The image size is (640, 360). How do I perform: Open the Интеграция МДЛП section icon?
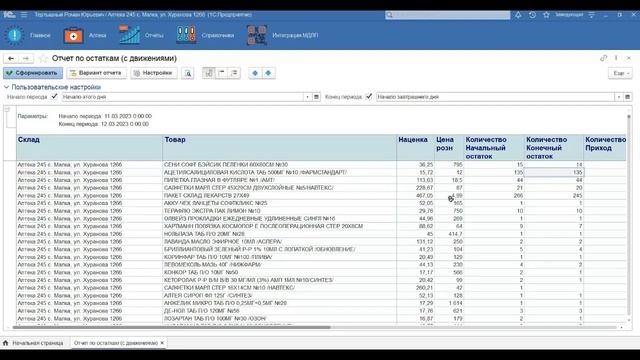(257, 35)
